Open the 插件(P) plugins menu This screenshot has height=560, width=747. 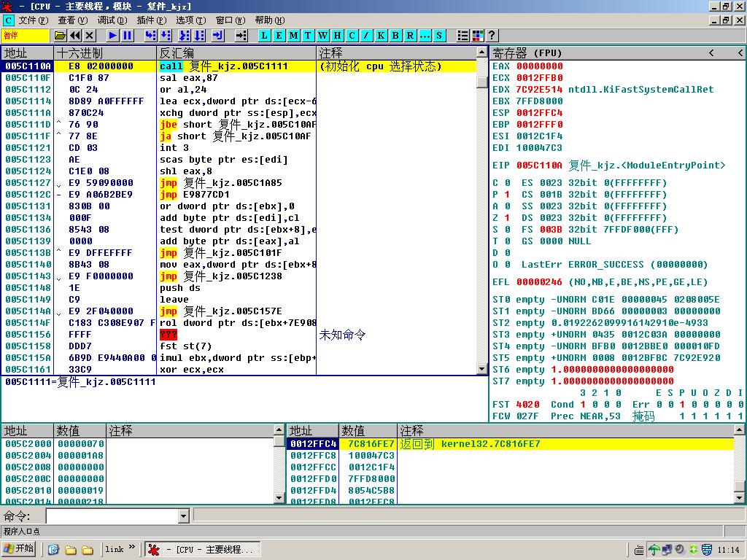click(150, 20)
